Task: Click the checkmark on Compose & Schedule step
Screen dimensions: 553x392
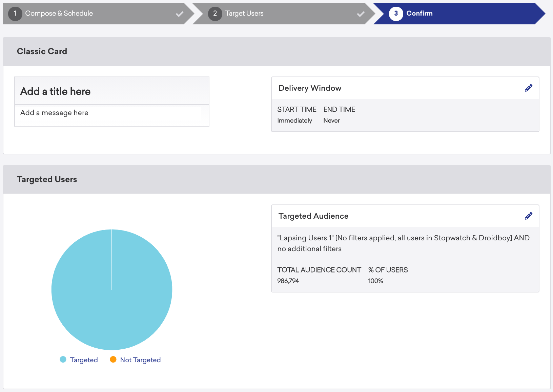Action: (x=180, y=14)
